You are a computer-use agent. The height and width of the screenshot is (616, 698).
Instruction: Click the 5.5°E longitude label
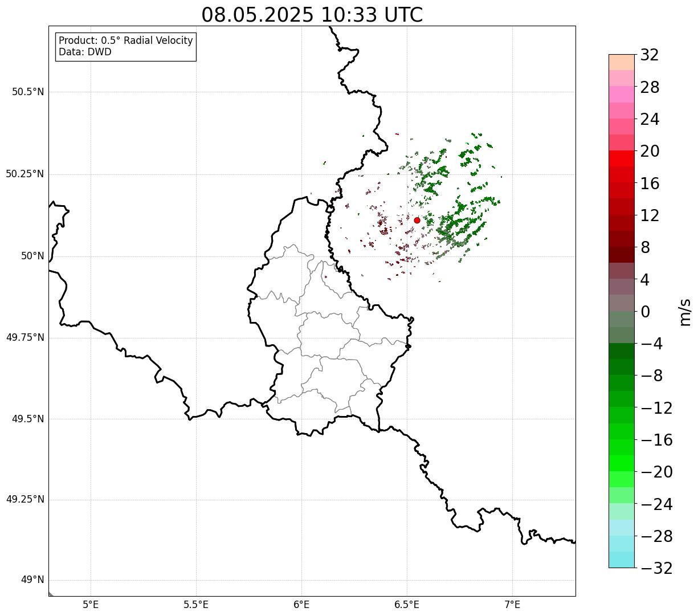196,605
